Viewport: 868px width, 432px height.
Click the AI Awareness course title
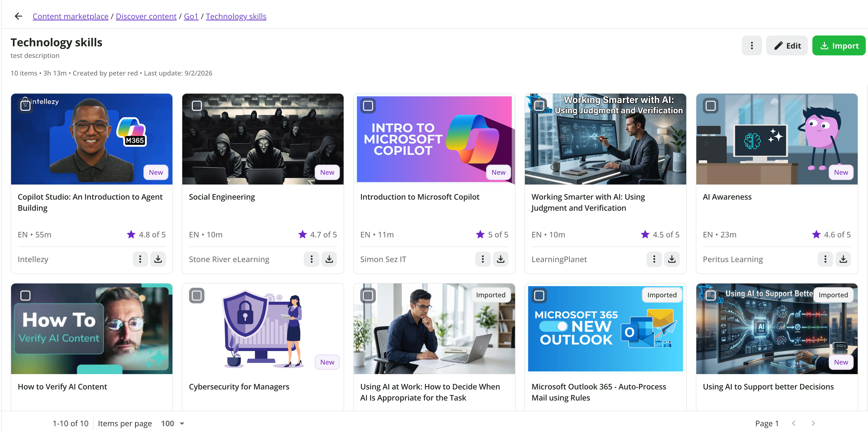(x=727, y=197)
